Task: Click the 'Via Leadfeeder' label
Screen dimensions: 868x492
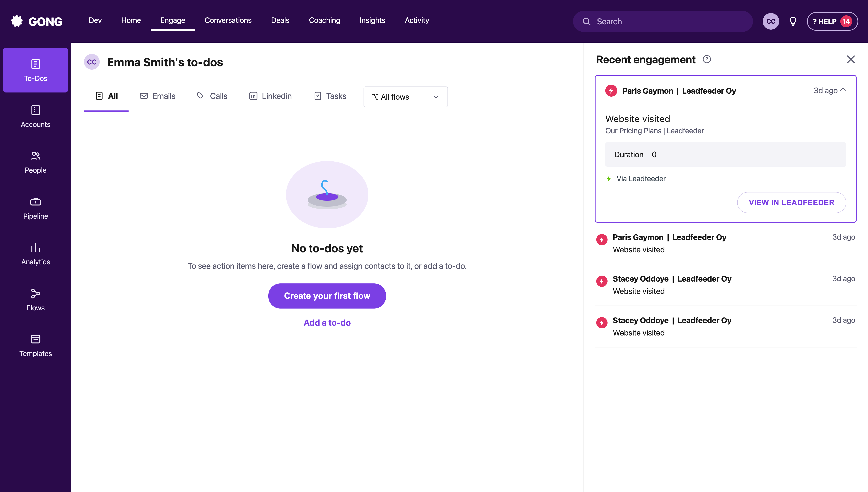Action: coord(641,179)
